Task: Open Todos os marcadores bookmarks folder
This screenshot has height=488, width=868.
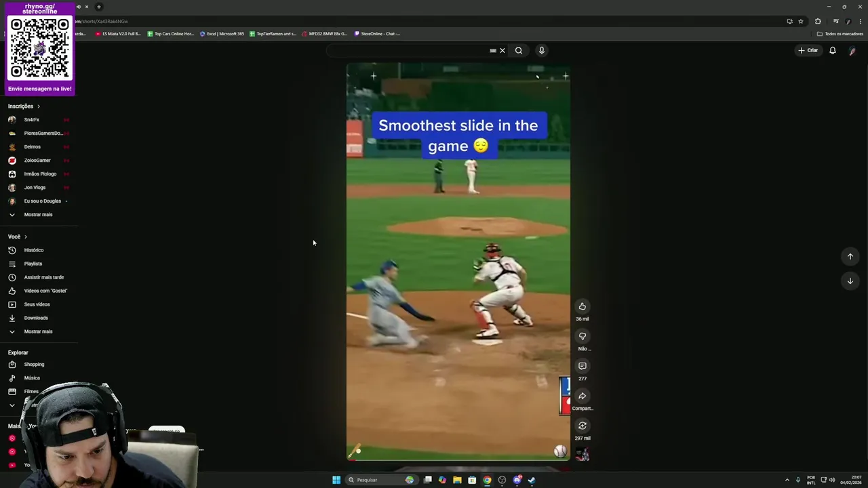Action: point(840,34)
